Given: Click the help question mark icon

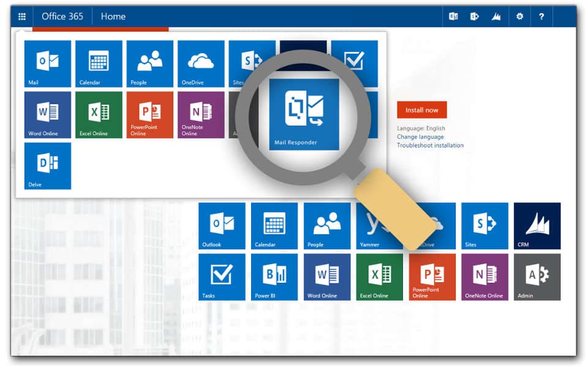Looking at the screenshot, I should point(541,17).
